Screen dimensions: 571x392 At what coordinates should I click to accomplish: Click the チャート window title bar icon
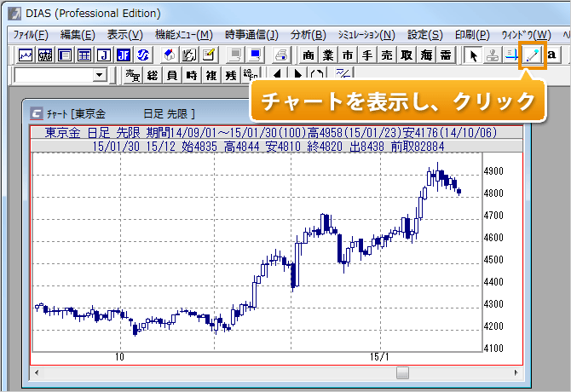point(36,113)
